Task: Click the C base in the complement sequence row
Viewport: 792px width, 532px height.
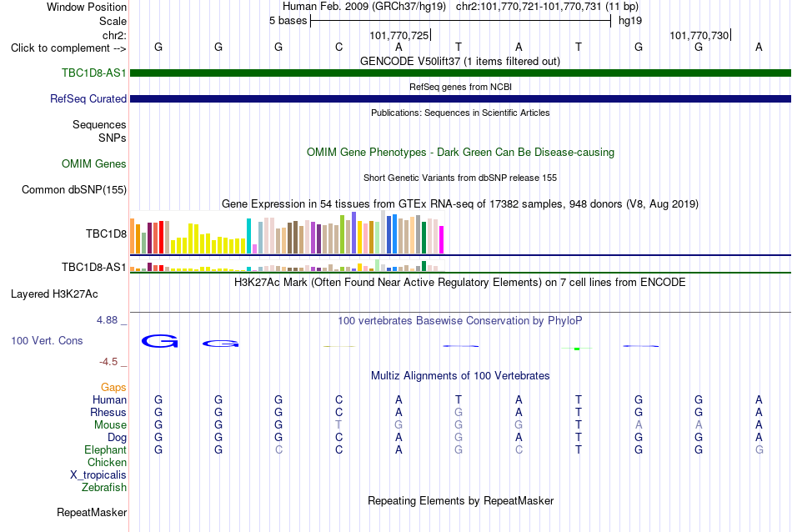Action: (339, 47)
